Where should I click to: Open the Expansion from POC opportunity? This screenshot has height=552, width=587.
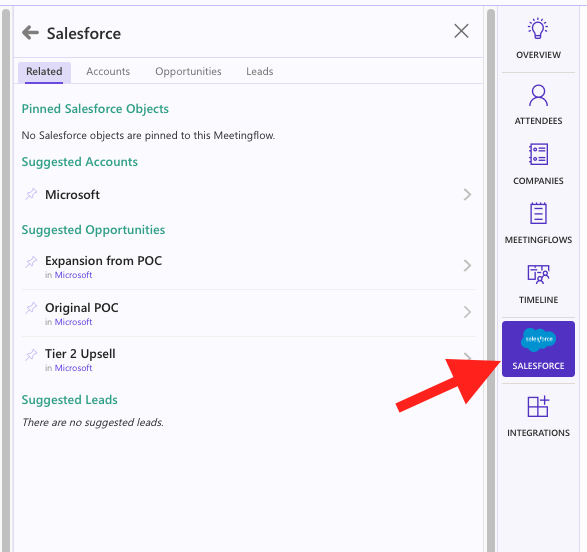[249, 266]
